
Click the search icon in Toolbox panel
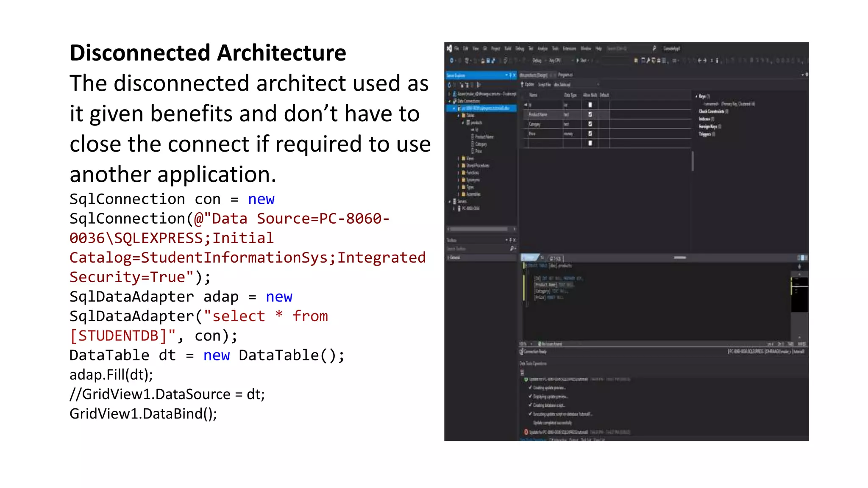(x=512, y=249)
